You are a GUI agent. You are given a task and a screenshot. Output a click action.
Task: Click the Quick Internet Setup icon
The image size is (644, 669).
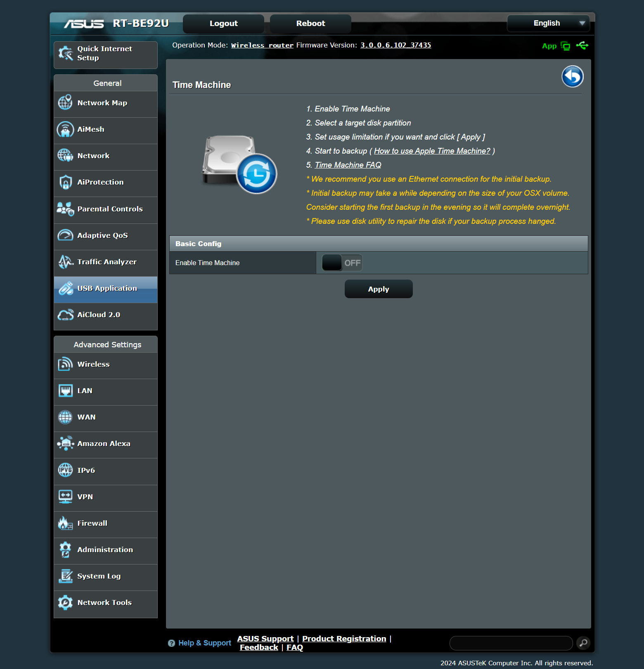pos(65,53)
